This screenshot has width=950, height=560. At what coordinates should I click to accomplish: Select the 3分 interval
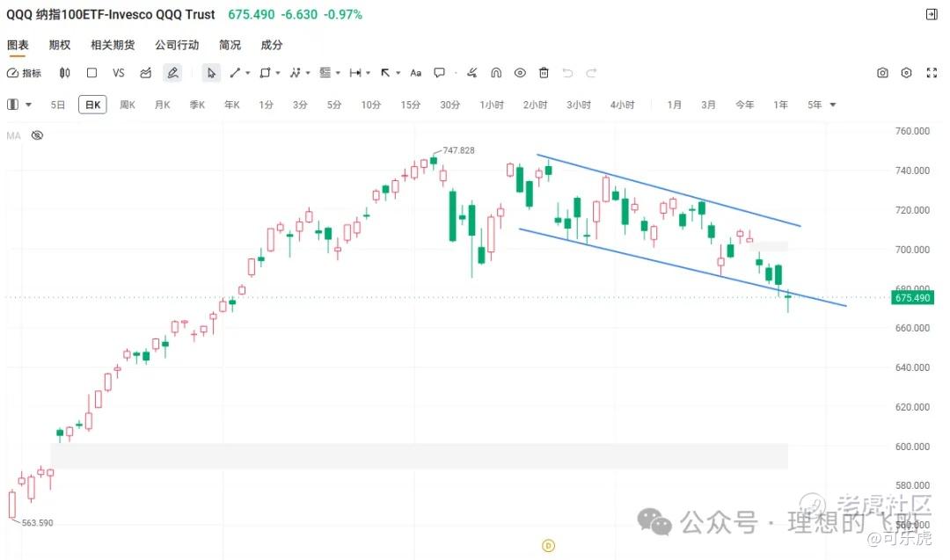(x=300, y=105)
